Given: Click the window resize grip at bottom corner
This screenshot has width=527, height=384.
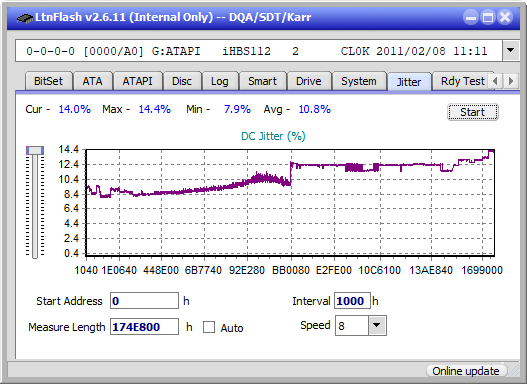Looking at the screenshot, I should 514,371.
